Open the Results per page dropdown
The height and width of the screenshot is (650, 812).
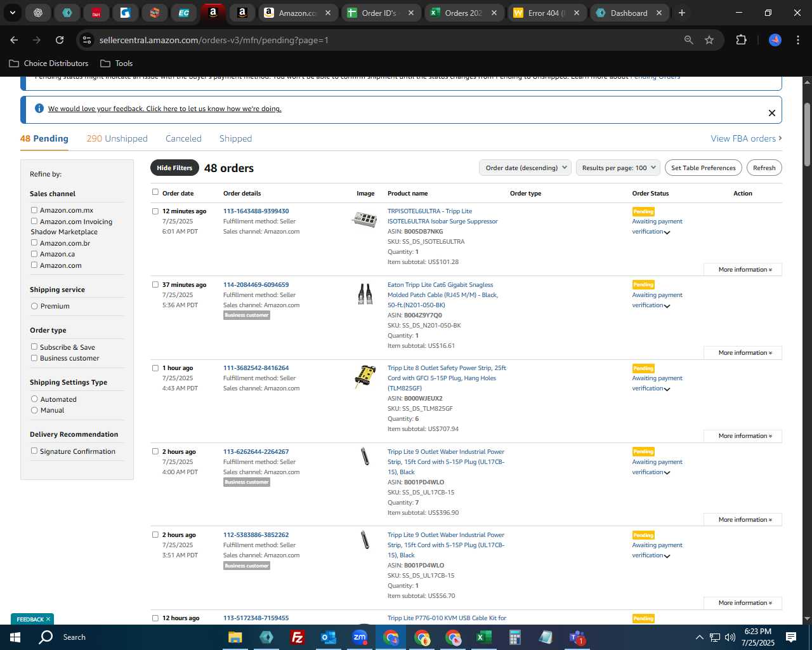click(x=619, y=168)
